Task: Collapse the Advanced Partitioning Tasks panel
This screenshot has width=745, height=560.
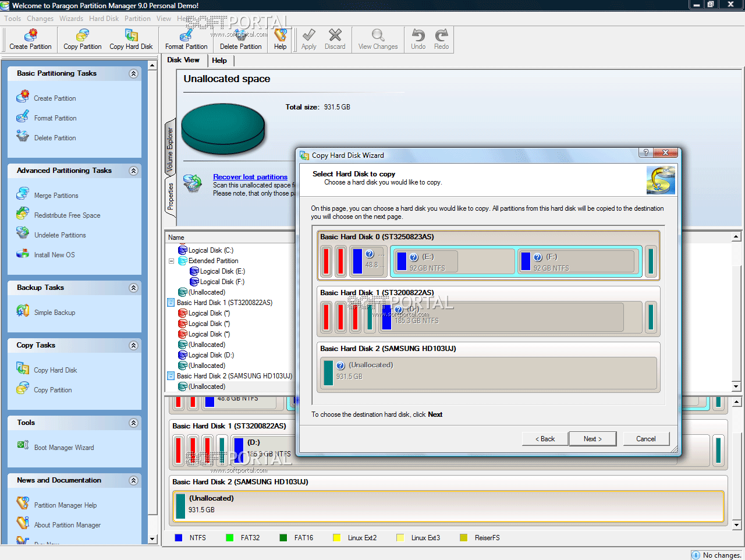Action: [x=133, y=171]
